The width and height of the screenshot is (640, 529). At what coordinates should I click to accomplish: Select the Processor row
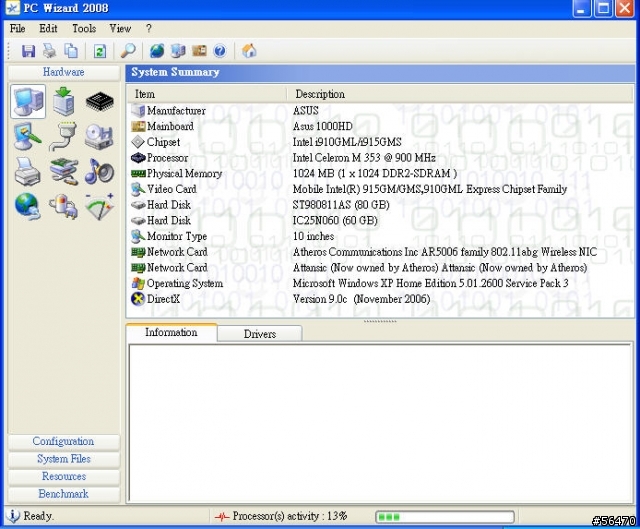coord(380,158)
